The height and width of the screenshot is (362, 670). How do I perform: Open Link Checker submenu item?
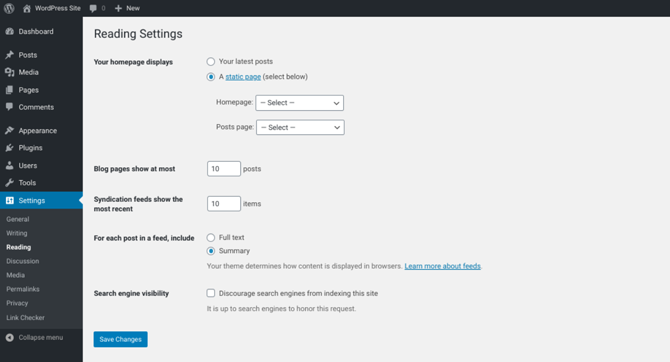25,318
